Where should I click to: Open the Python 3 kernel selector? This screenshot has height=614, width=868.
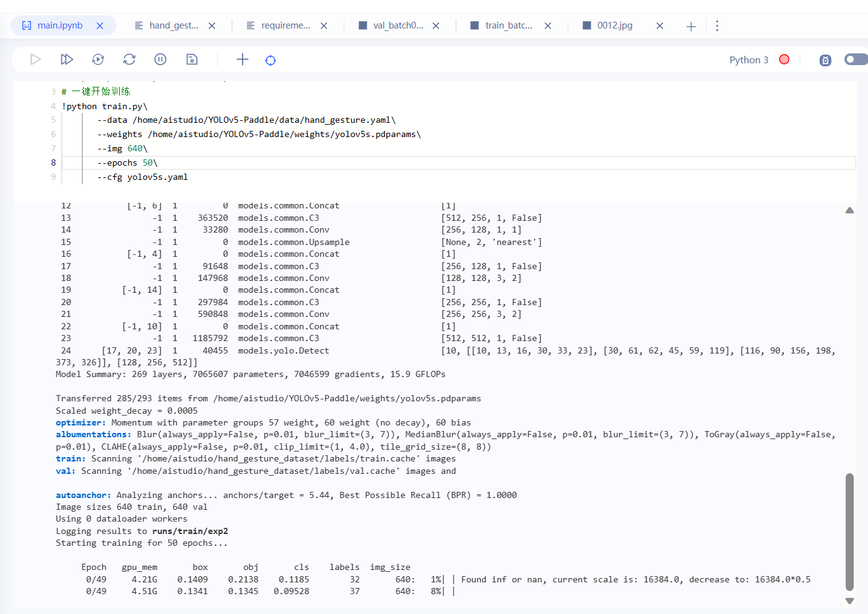click(x=749, y=60)
